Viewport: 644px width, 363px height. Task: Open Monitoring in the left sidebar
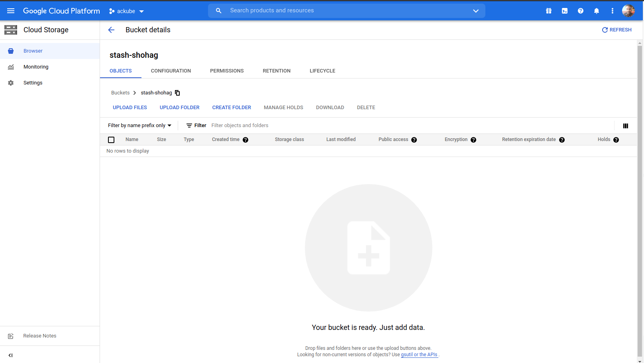click(36, 67)
